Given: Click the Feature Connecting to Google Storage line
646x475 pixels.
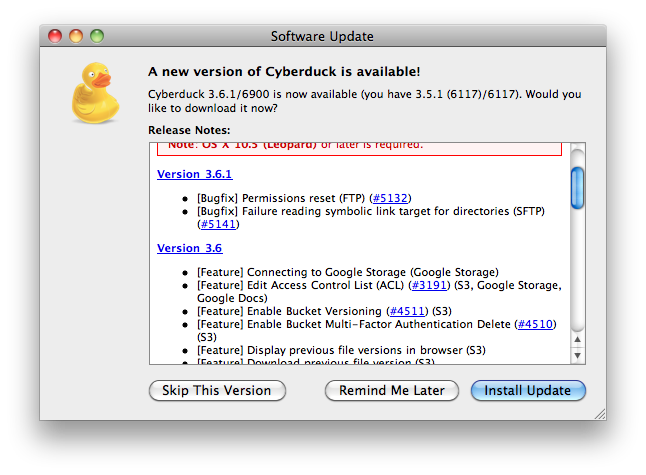Looking at the screenshot, I should pyautogui.click(x=347, y=272).
